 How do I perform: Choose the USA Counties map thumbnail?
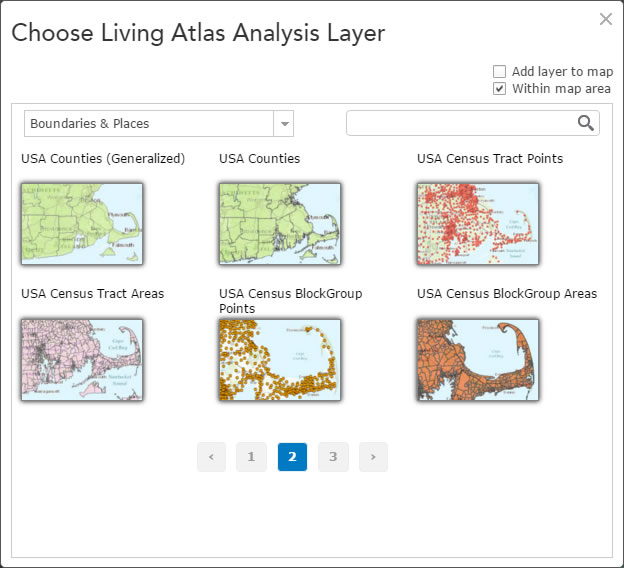coord(280,223)
